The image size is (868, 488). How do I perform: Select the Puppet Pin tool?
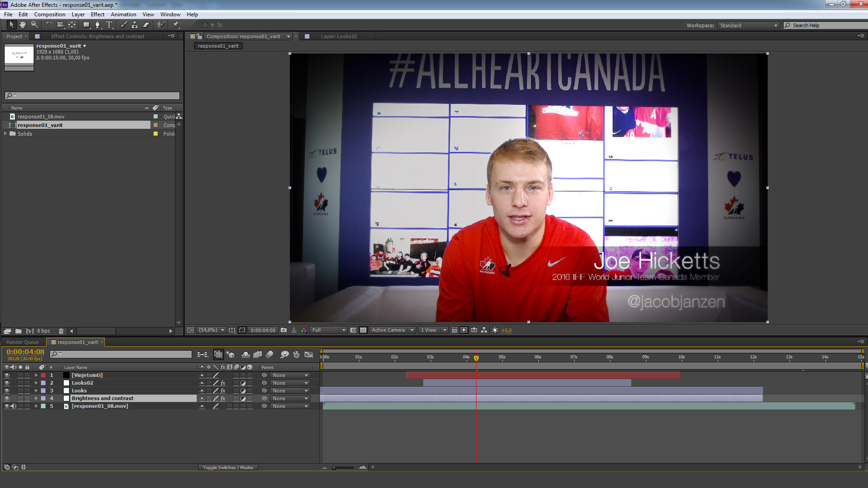pos(176,25)
